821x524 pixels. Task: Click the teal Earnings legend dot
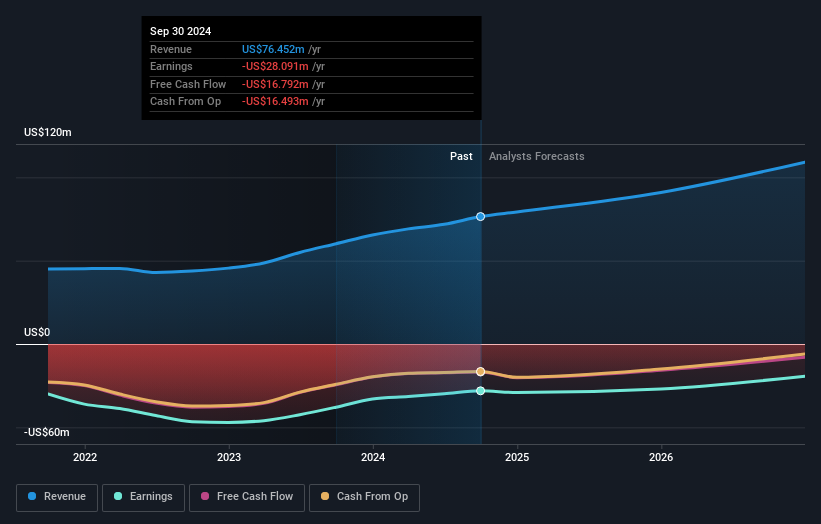click(118, 496)
